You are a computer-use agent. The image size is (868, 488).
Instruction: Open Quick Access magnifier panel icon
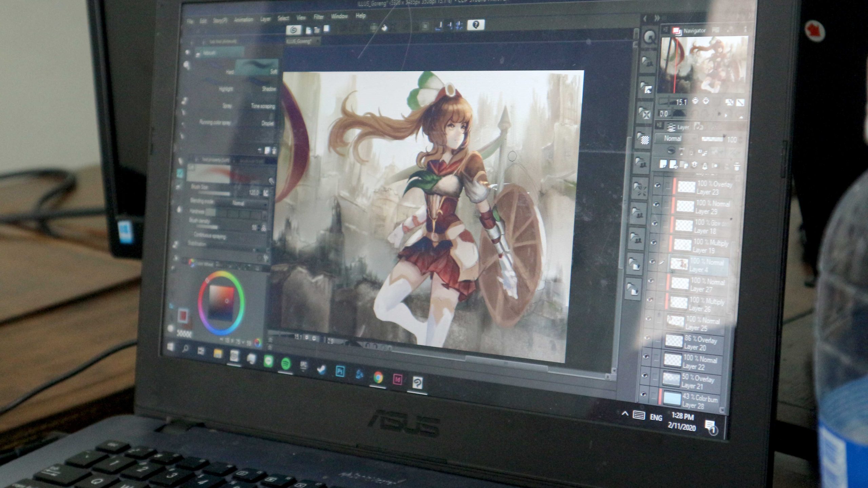[x=649, y=37]
